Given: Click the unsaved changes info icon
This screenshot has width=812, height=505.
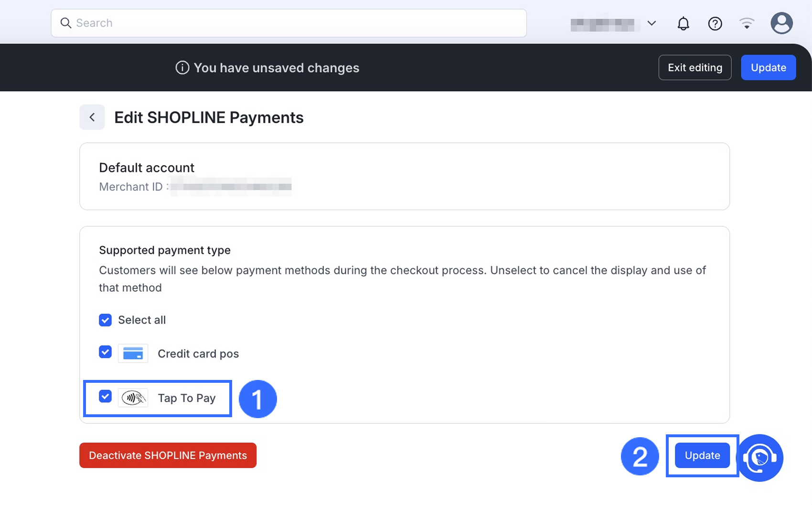Looking at the screenshot, I should pos(182,68).
